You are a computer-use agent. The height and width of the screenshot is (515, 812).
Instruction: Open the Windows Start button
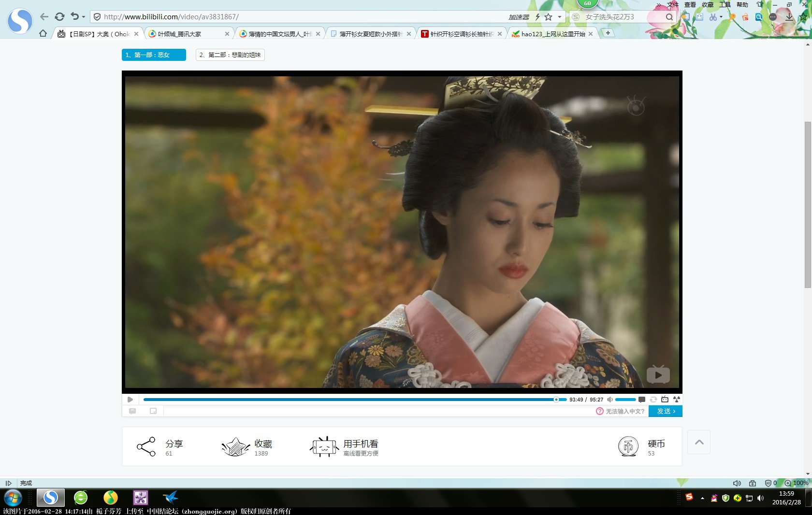13,498
